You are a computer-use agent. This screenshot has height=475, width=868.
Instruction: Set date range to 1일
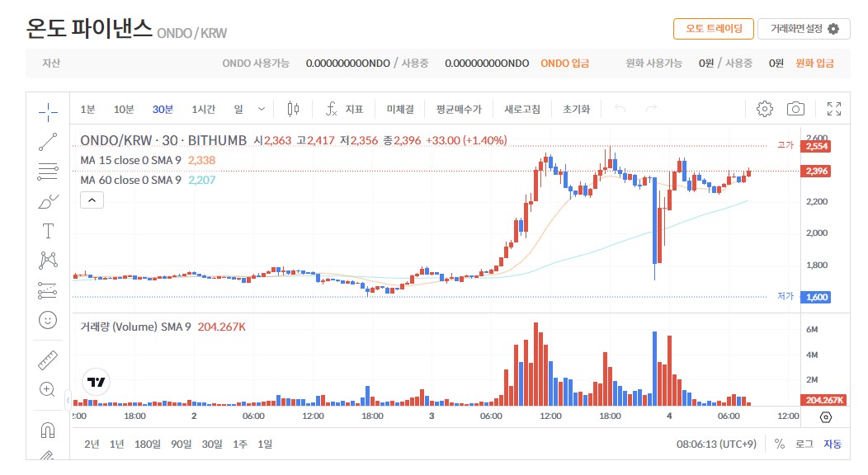pyautogui.click(x=265, y=444)
